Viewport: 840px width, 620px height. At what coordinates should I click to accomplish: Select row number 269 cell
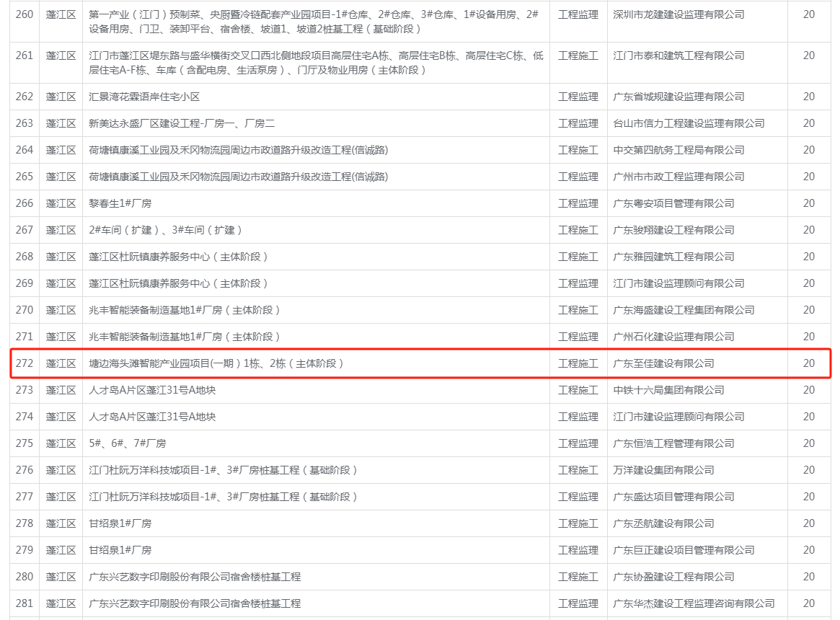click(25, 283)
